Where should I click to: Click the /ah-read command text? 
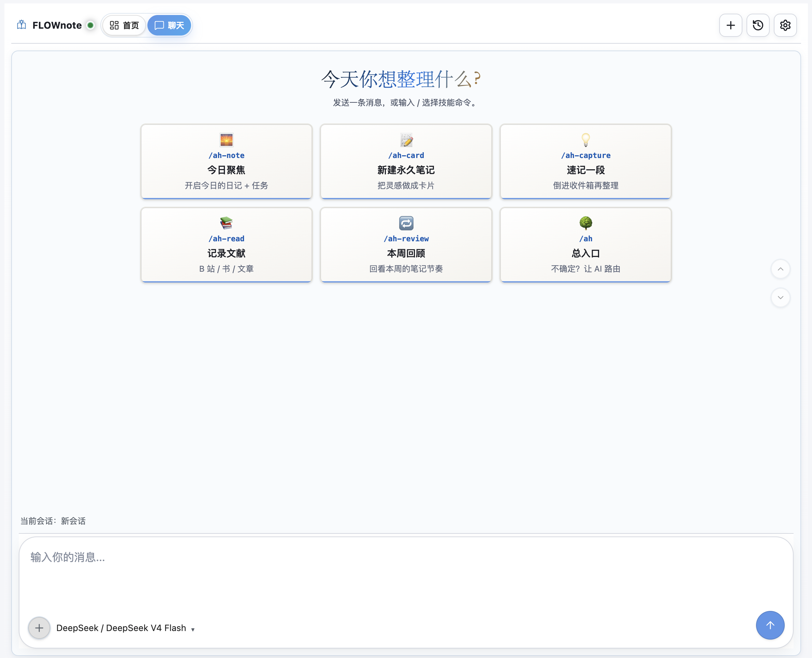pyautogui.click(x=227, y=239)
